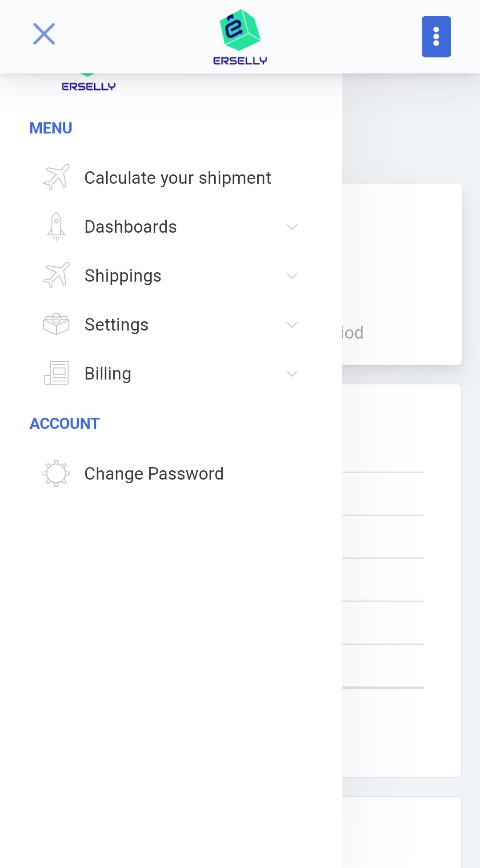
Task: Expand the Shippings chevron
Action: pos(292,276)
